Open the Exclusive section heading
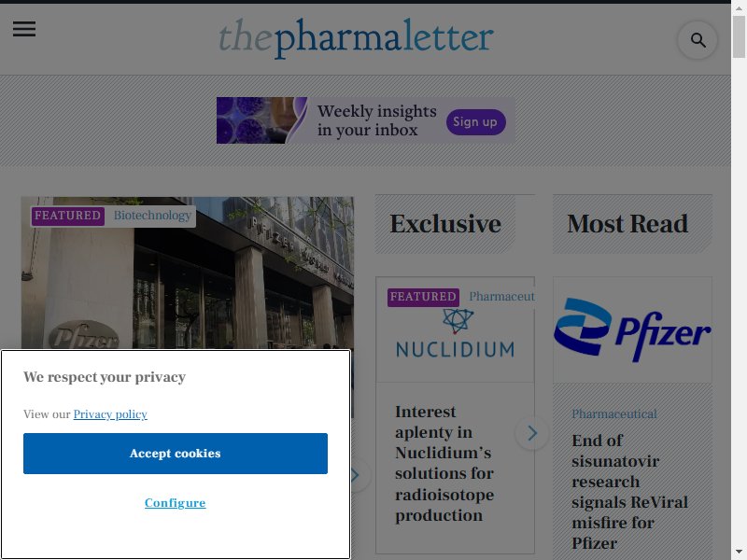This screenshot has height=560, width=747. point(445,224)
